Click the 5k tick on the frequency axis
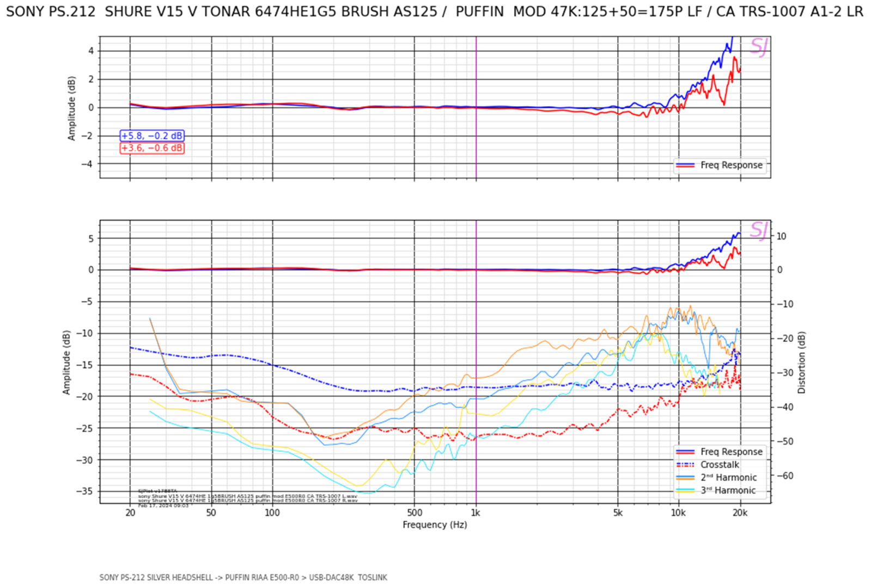Viewport: 870px width, 588px height. click(x=618, y=513)
